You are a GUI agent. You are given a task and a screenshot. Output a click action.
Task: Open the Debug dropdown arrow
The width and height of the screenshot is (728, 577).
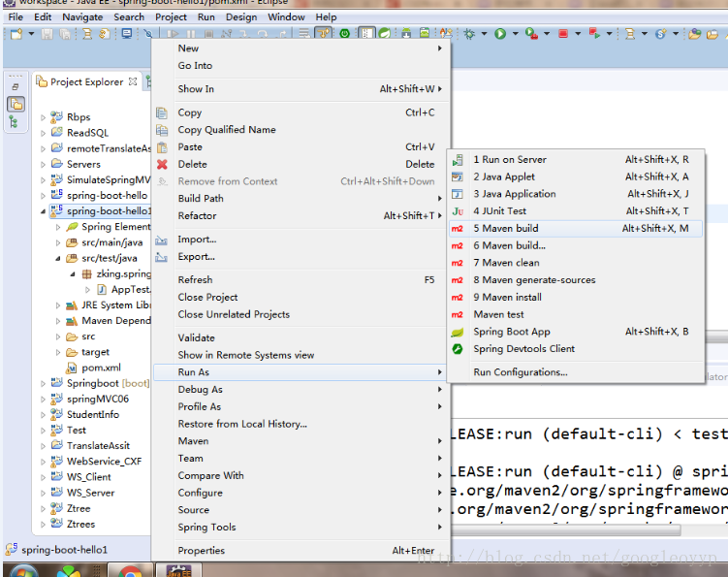point(485,34)
